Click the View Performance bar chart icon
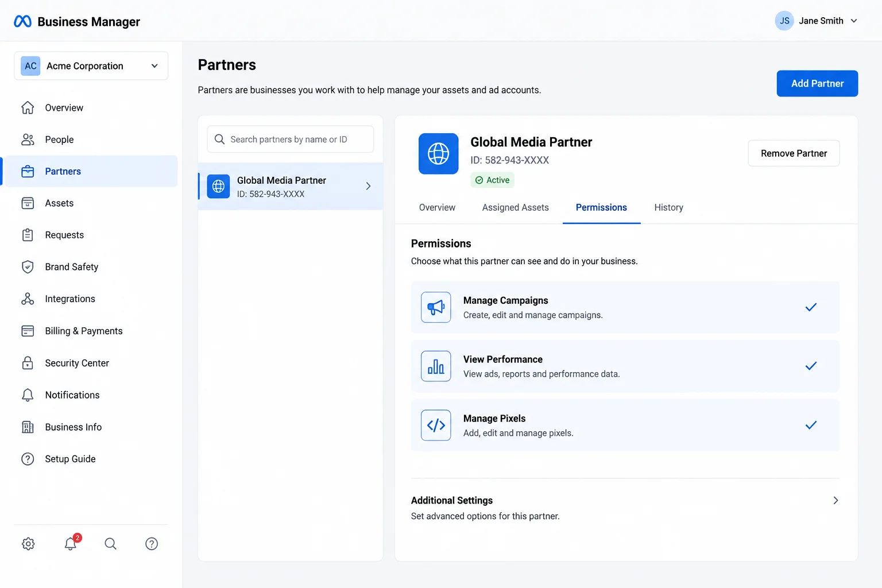 (436, 366)
